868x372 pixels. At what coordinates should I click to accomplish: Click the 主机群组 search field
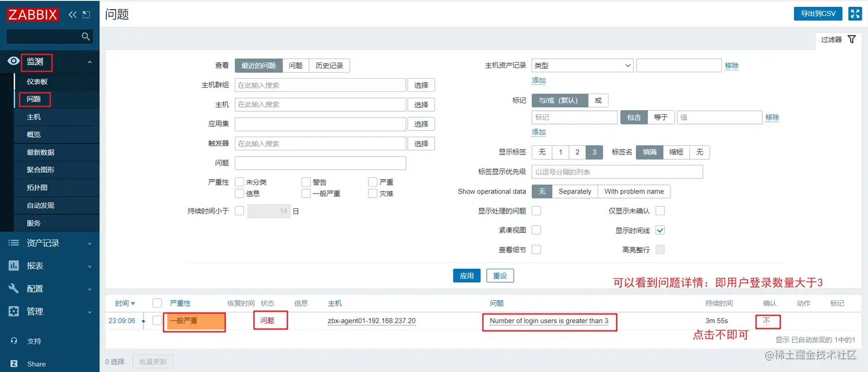pyautogui.click(x=320, y=85)
